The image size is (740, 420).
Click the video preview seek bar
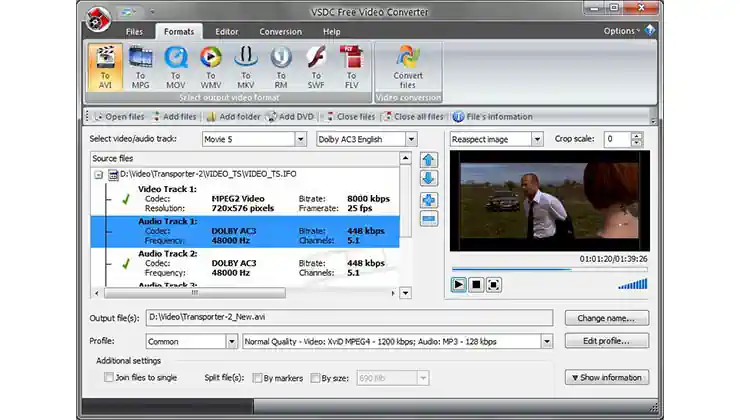[x=548, y=269]
